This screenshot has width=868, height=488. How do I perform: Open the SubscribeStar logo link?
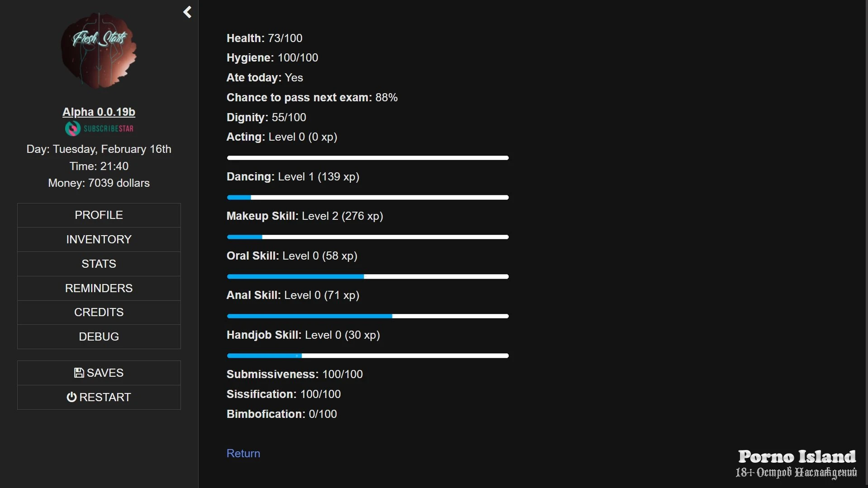99,128
